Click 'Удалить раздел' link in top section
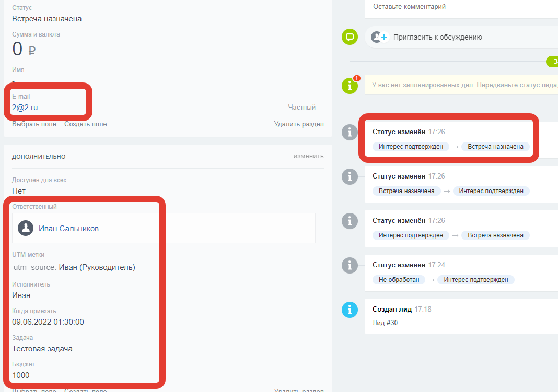This screenshot has height=392, width=558. [x=299, y=124]
